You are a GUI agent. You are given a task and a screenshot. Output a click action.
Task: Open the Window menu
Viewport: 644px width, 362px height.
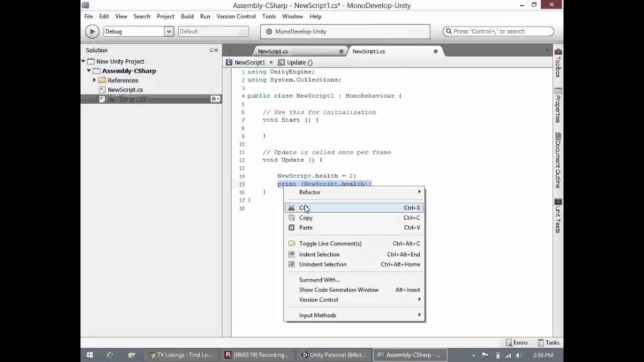(293, 16)
